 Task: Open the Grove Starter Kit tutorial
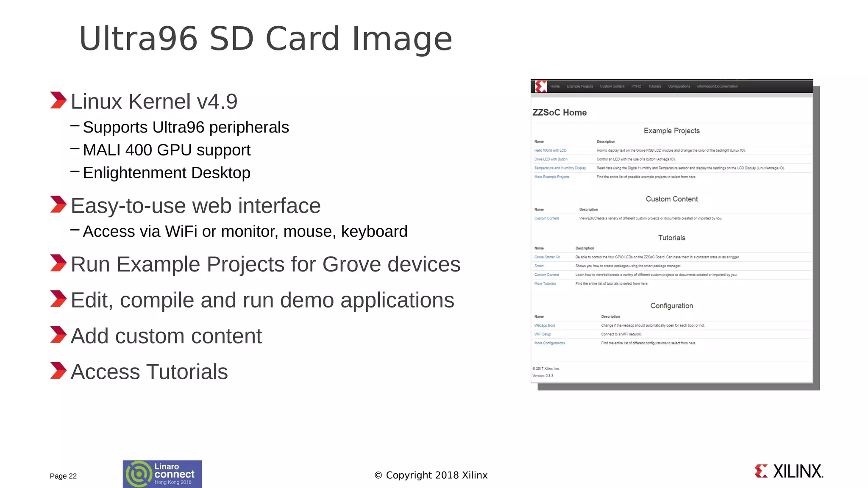click(547, 257)
